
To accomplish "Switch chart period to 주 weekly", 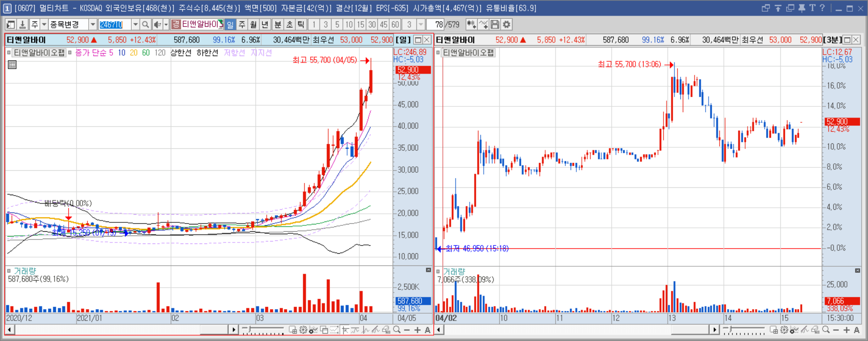I will pyautogui.click(x=242, y=24).
